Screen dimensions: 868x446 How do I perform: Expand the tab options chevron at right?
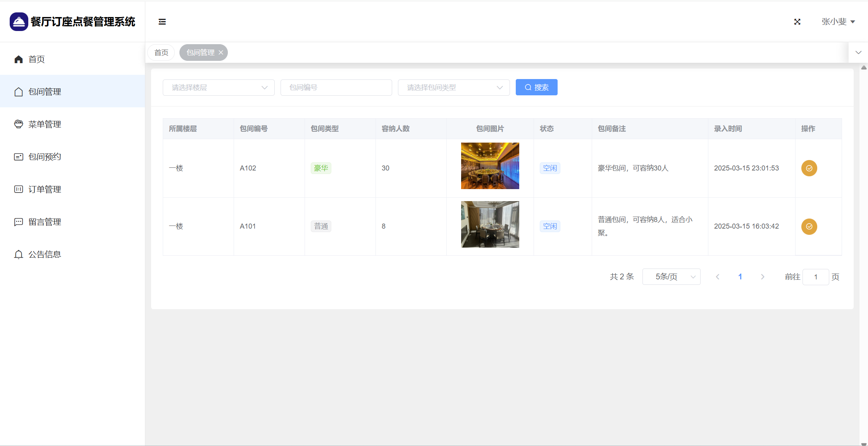858,53
